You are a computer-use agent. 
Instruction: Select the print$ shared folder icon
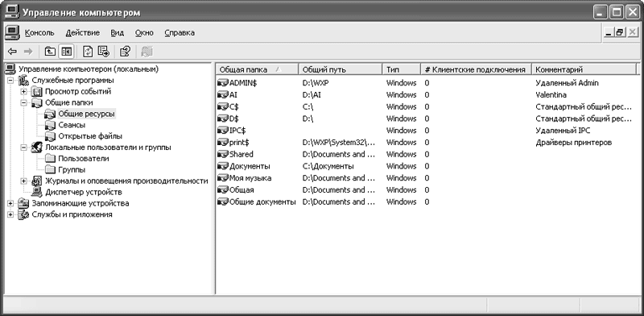223,143
